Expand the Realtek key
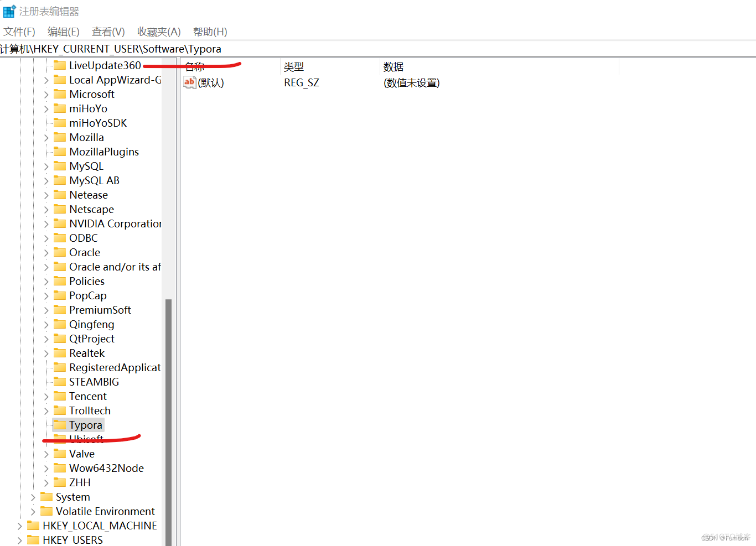 click(x=46, y=353)
